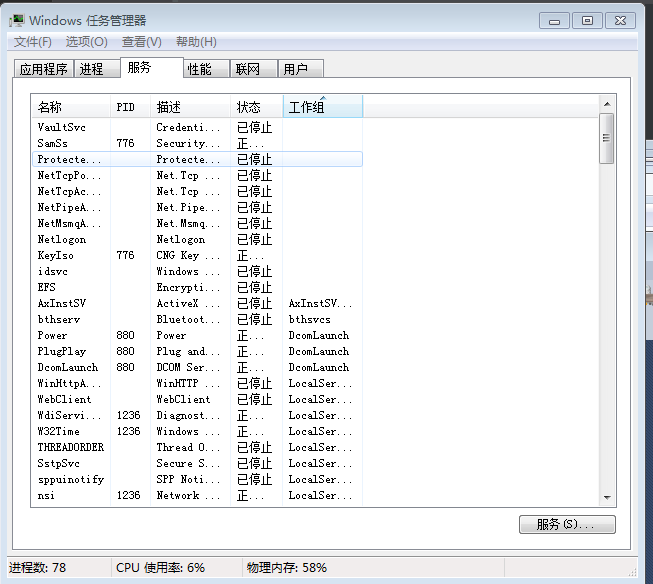
Task: Click the Encrypti... description cell
Action: point(188,287)
